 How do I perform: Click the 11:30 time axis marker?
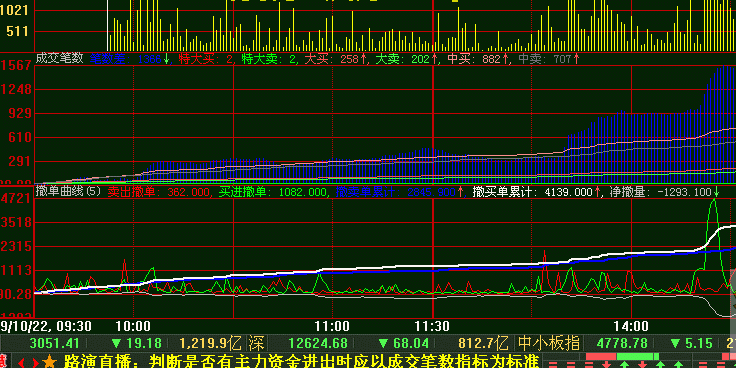coord(432,326)
